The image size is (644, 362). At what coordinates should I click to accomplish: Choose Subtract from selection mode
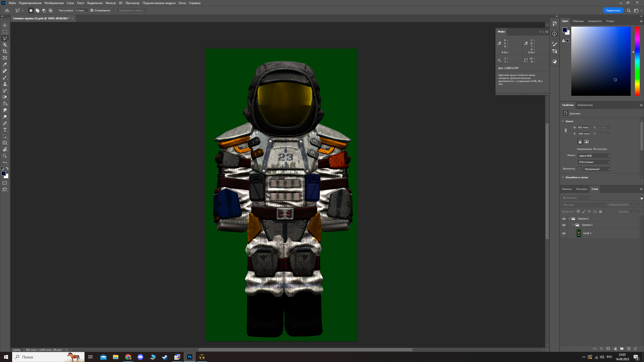44,11
